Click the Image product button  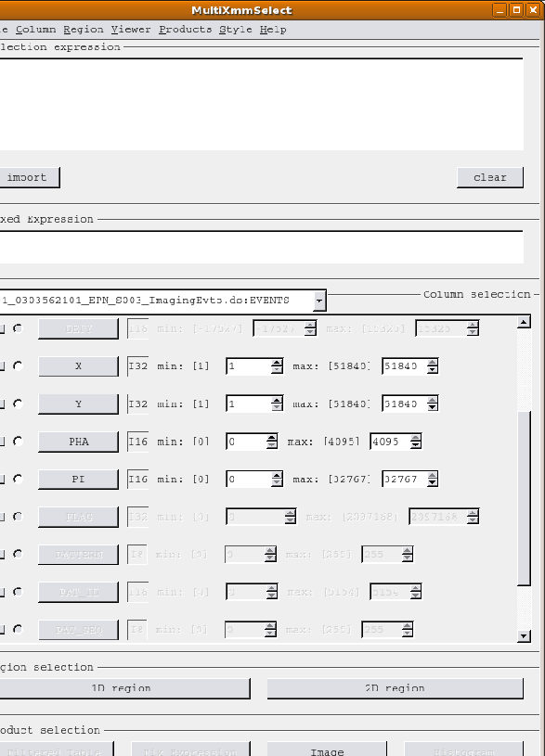pyautogui.click(x=328, y=750)
